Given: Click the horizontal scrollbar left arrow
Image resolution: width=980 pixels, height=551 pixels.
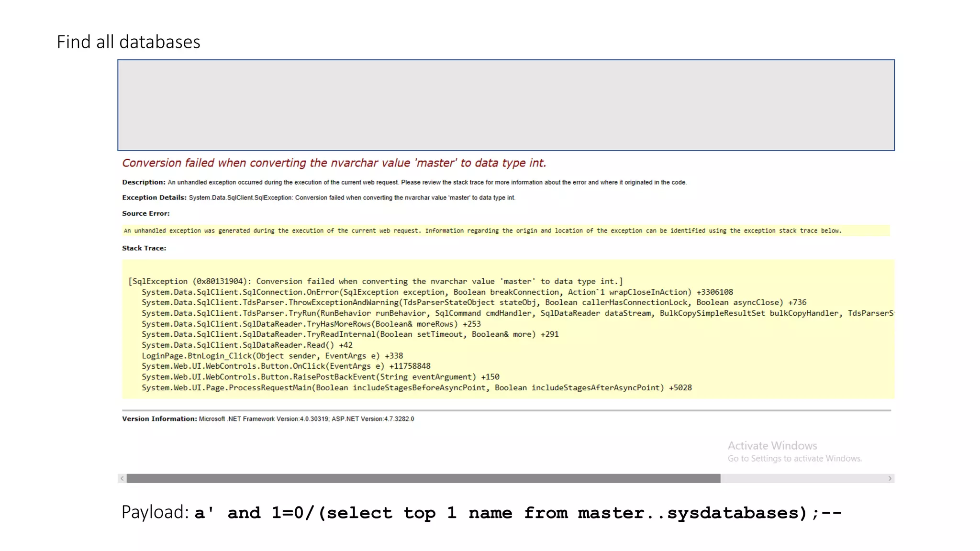Looking at the screenshot, I should (x=122, y=478).
